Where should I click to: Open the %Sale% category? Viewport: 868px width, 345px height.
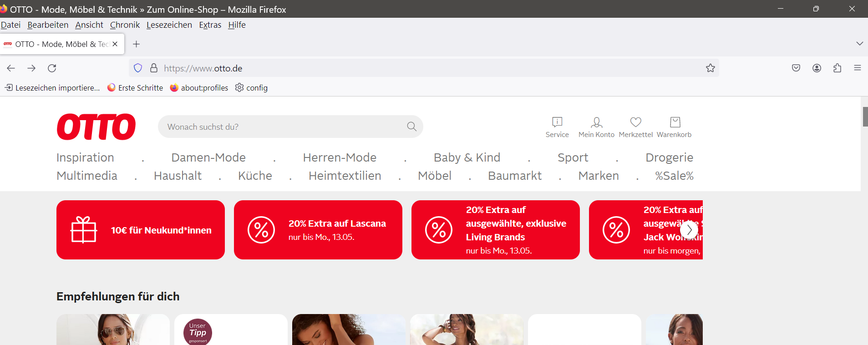point(674,176)
